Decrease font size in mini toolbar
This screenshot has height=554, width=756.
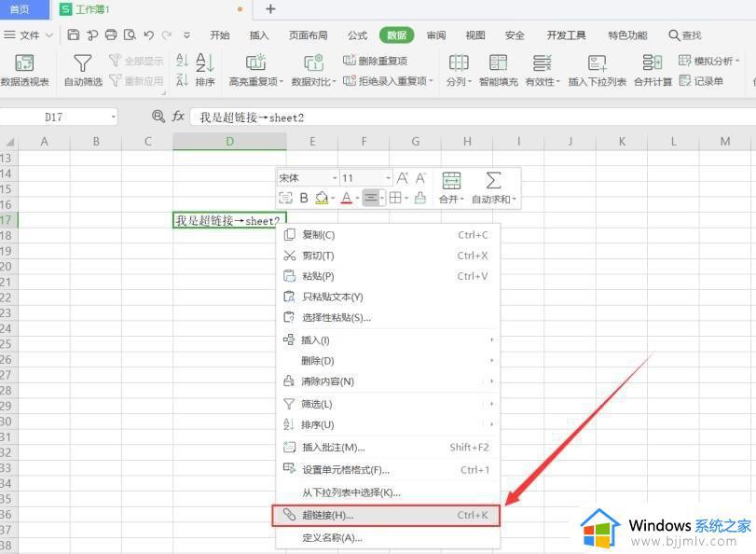[x=420, y=178]
